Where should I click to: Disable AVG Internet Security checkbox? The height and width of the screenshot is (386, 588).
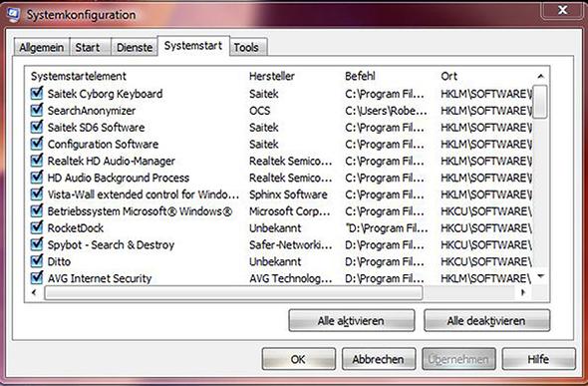36,278
